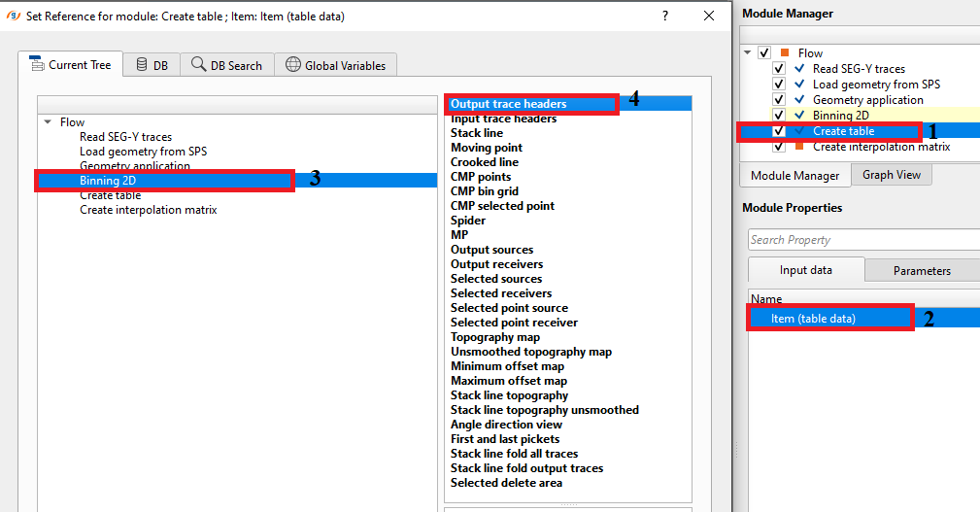Collapse Flow in Module Manager
This screenshot has width=980, height=512.
coord(748,53)
